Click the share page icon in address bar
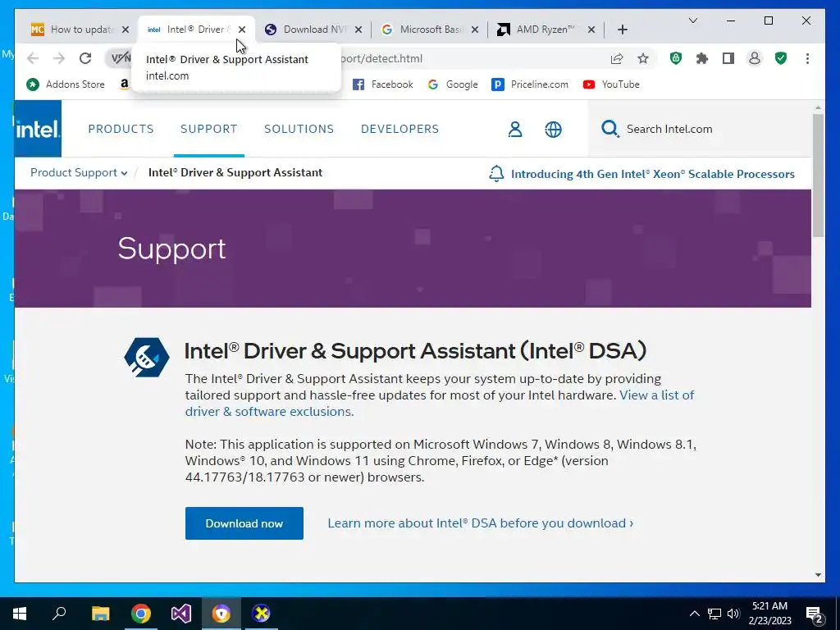Image resolution: width=840 pixels, height=630 pixels. (617, 58)
